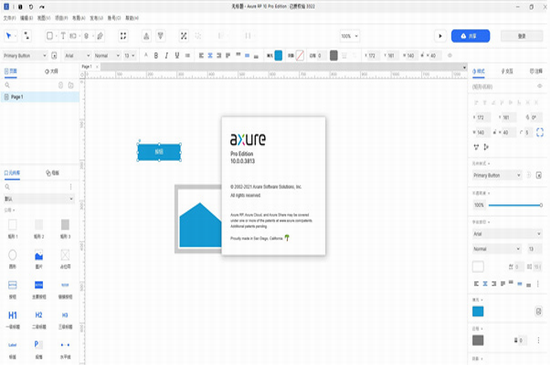550x365 pixels.
Task: Close the Page 1 canvas tab
Action: tap(97, 67)
